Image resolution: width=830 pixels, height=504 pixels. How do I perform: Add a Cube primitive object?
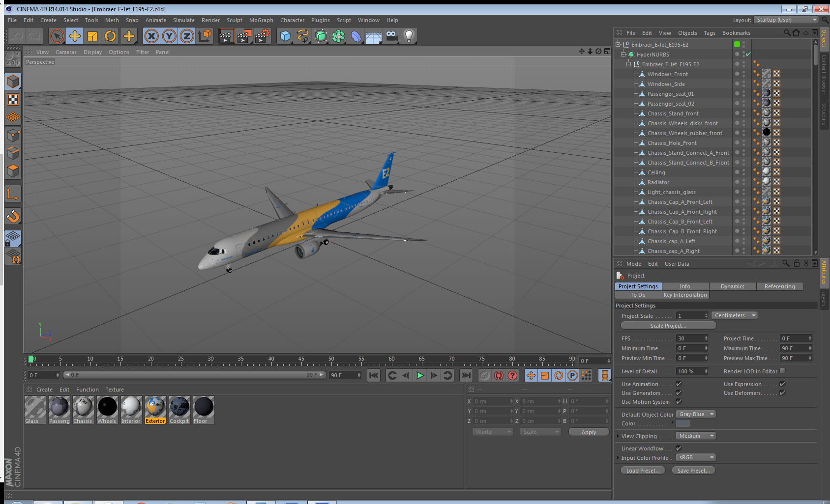[285, 36]
